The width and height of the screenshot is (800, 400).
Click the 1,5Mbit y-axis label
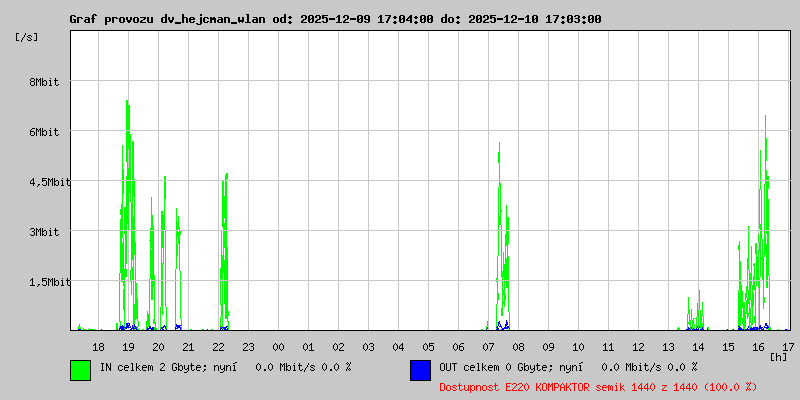click(47, 282)
